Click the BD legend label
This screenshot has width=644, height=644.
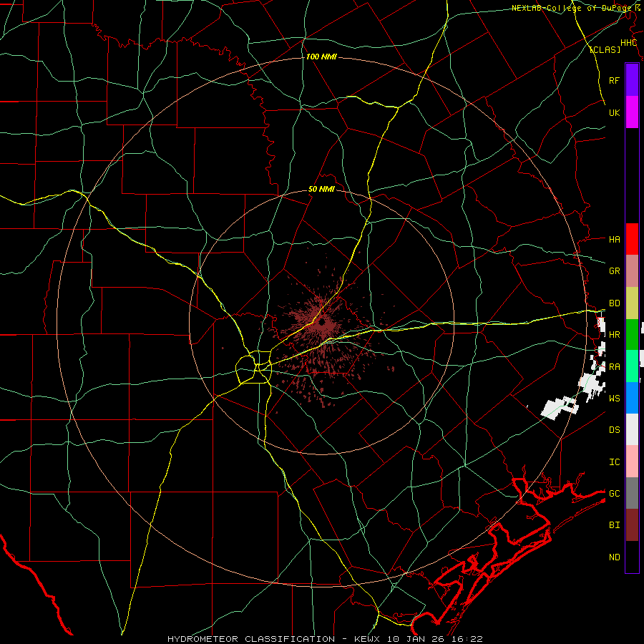pyautogui.click(x=614, y=303)
